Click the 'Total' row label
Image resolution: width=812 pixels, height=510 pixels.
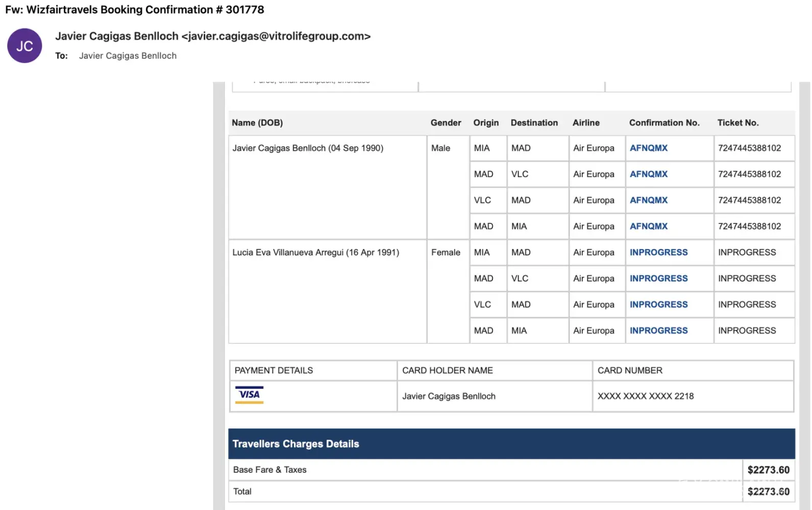pyautogui.click(x=242, y=492)
